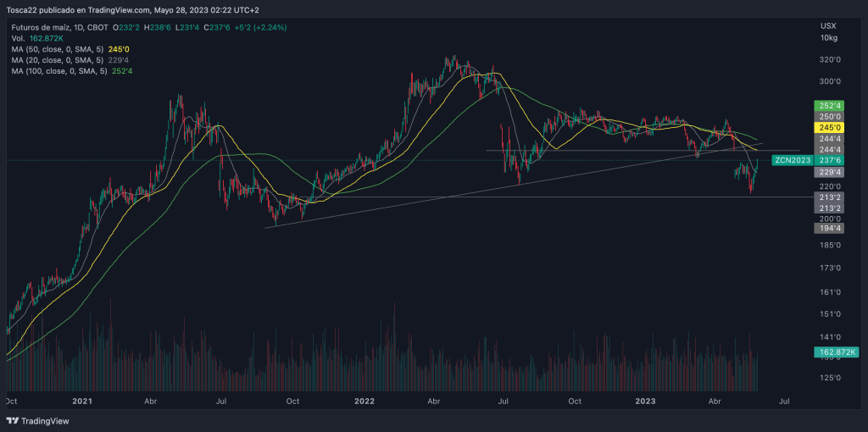The width and height of the screenshot is (868, 432).
Task: Toggle the MA 100 indicator legend
Action: (59, 71)
